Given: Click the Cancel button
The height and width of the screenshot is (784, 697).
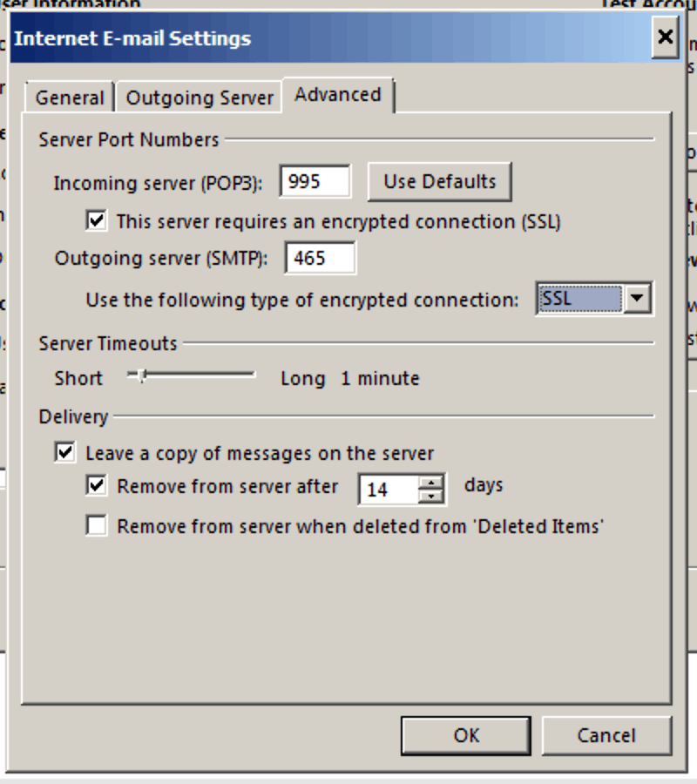Looking at the screenshot, I should [606, 735].
